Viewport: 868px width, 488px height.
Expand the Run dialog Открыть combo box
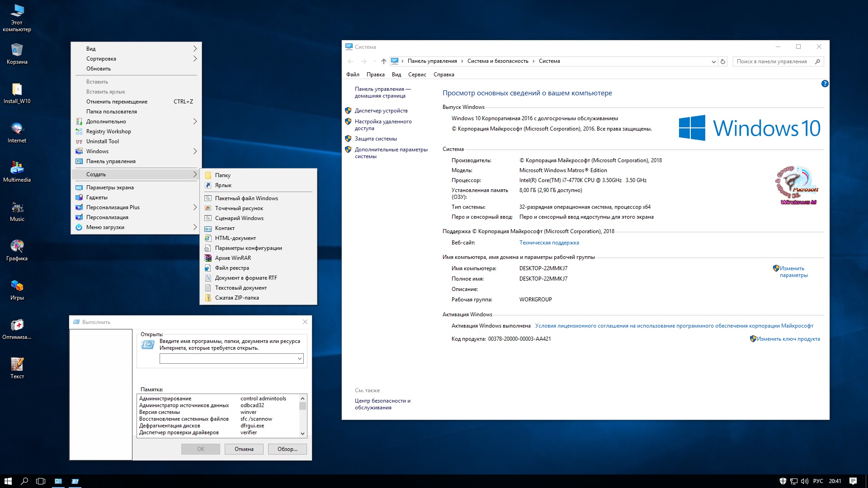[x=299, y=358]
